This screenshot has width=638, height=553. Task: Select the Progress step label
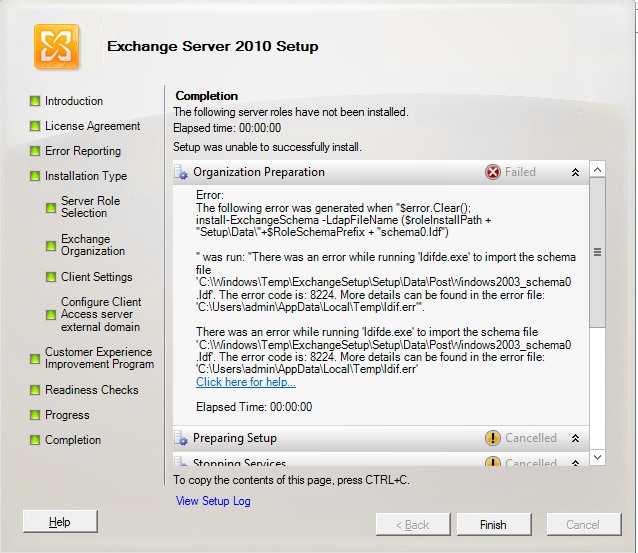pyautogui.click(x=67, y=415)
